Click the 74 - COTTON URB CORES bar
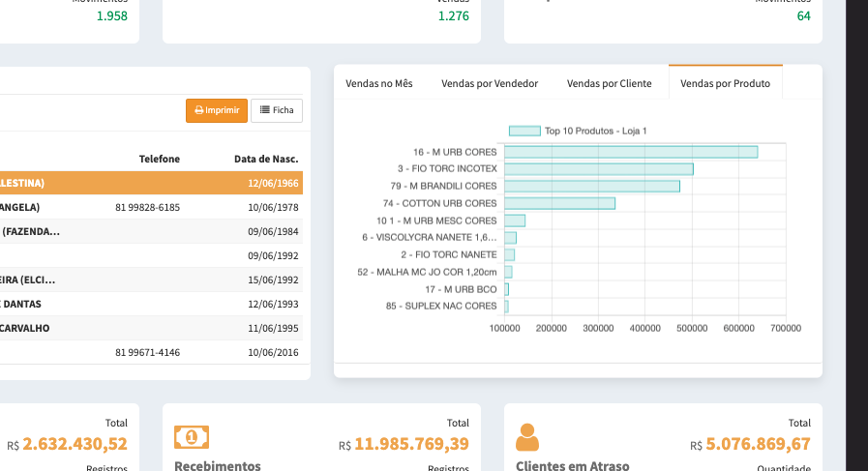Viewport: 868px width, 471px height. 559,203
